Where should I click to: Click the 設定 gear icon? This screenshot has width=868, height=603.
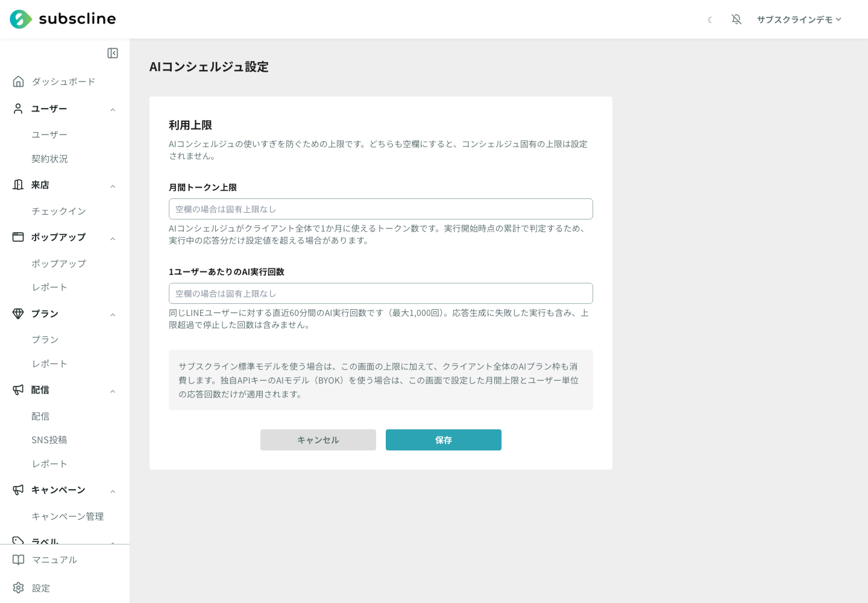tap(19, 588)
